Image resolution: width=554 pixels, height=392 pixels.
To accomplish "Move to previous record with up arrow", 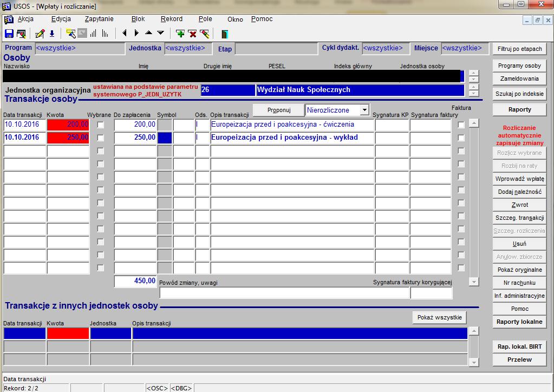I will [x=149, y=33].
